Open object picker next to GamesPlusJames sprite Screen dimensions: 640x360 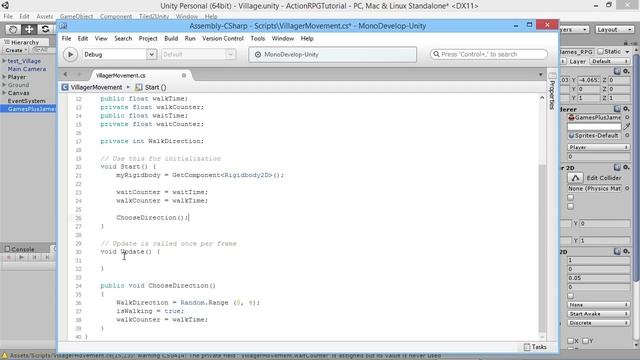(x=627, y=118)
